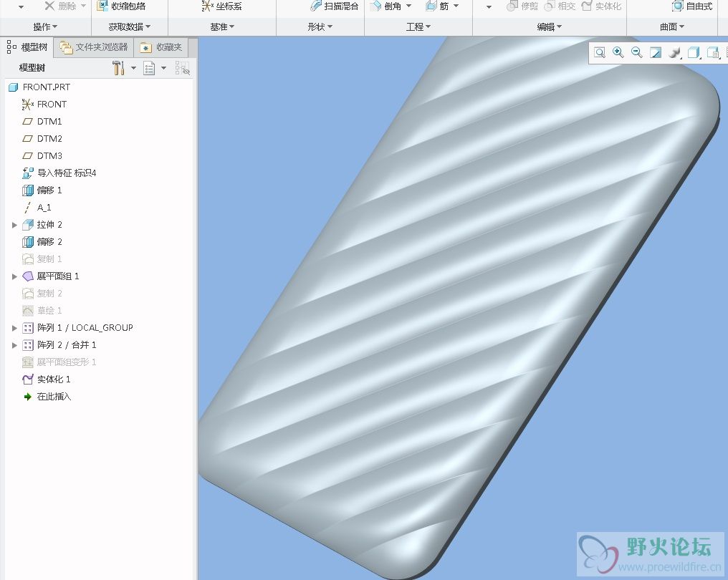Image resolution: width=728 pixels, height=580 pixels.
Task: Open the 操作 group dropdown
Action: (x=45, y=27)
